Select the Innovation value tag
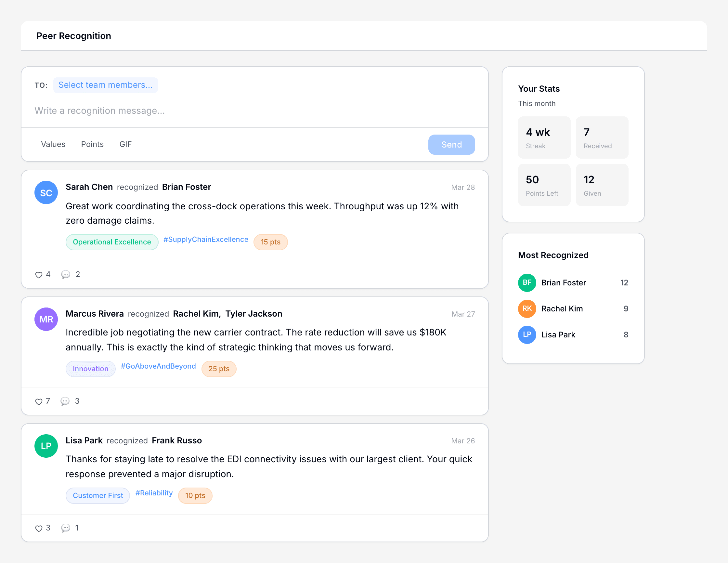The image size is (728, 563). 90,369
